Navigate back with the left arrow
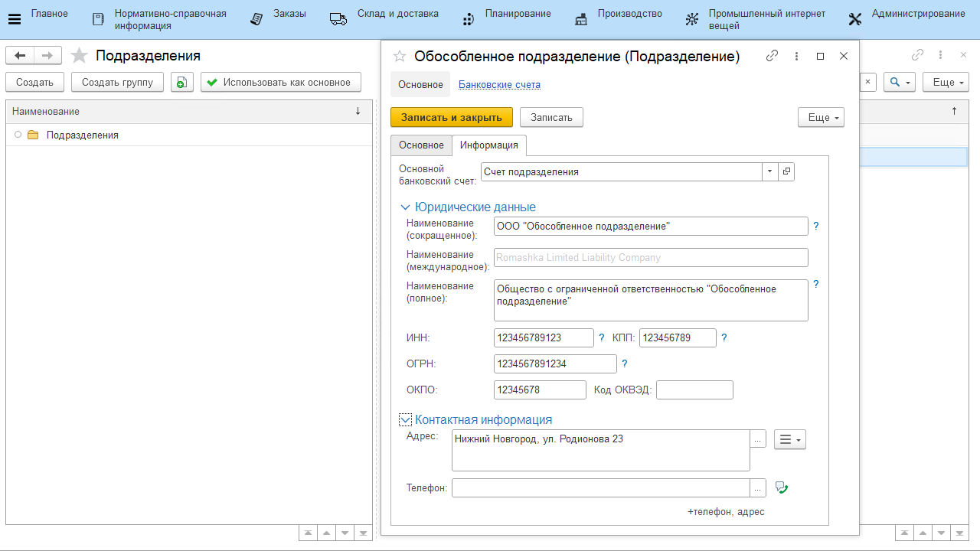Viewport: 980px width, 551px height. click(x=20, y=55)
